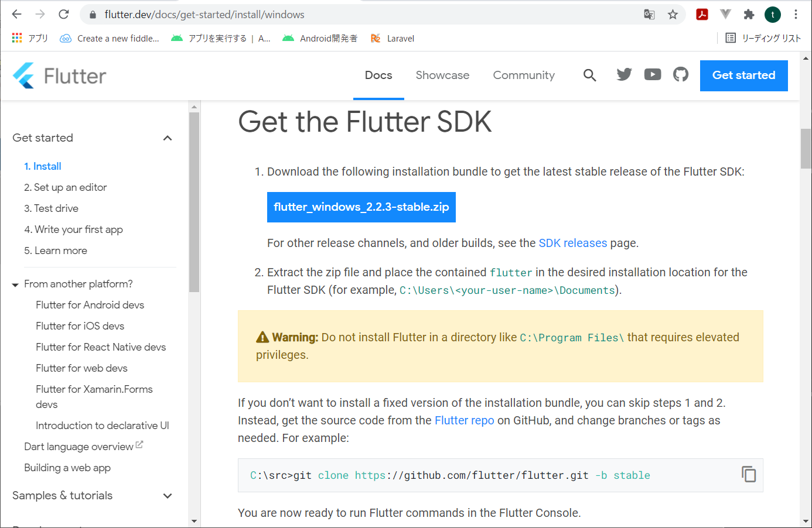
Task: Open the Adobe Acrobat extension
Action: pos(702,15)
